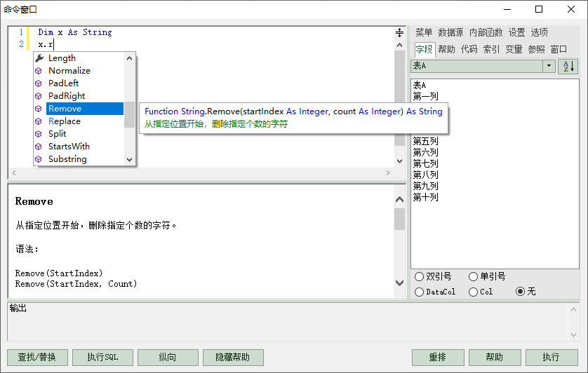588x373 pixels.
Task: Choose StartsWith from autocomplete list
Action: (69, 147)
